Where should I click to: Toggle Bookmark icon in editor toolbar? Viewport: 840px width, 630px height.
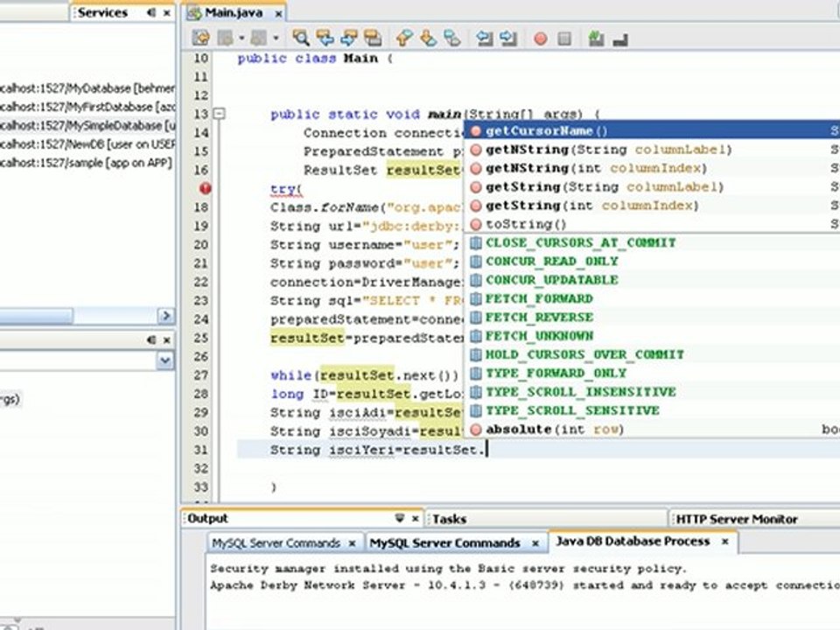point(452,38)
